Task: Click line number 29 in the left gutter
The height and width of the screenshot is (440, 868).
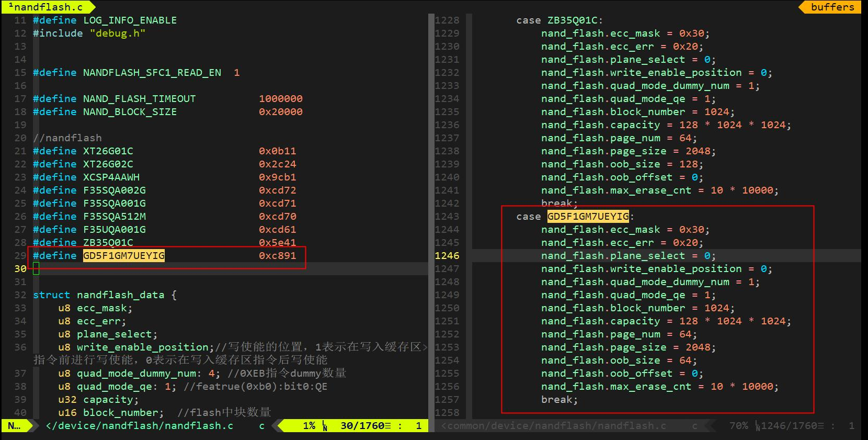Action: coord(20,256)
